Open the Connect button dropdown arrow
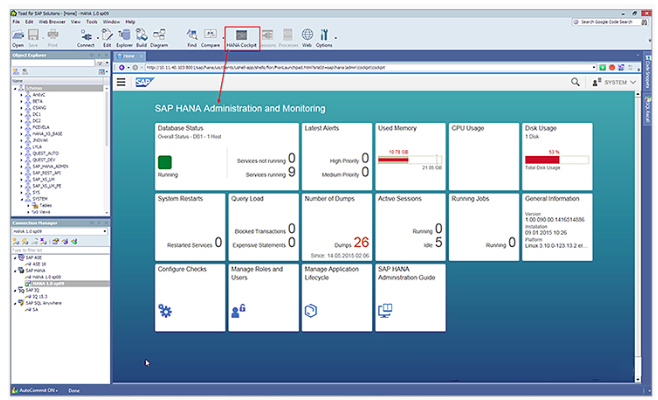Screen dimensions: 658x400 [x=98, y=37]
